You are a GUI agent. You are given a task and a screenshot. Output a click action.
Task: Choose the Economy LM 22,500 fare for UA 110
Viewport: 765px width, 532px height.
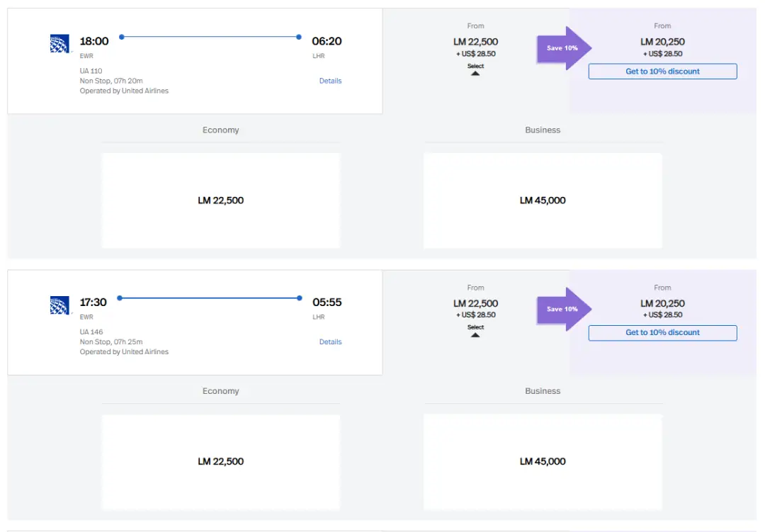click(220, 200)
